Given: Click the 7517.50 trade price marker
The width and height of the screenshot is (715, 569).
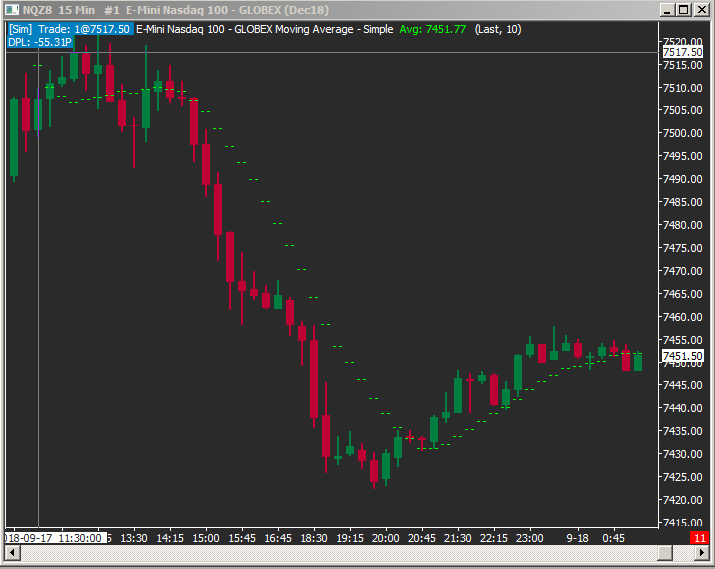Looking at the screenshot, I should click(x=682, y=52).
